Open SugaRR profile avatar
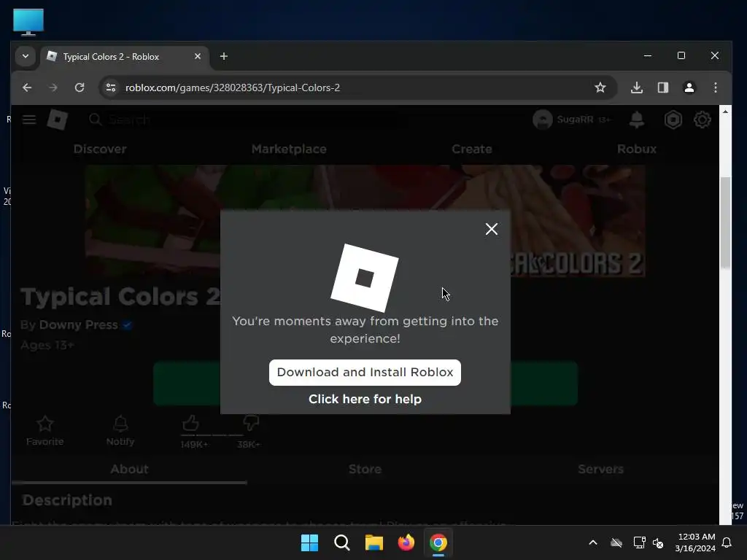Viewport: 747px width, 560px height. click(x=542, y=120)
